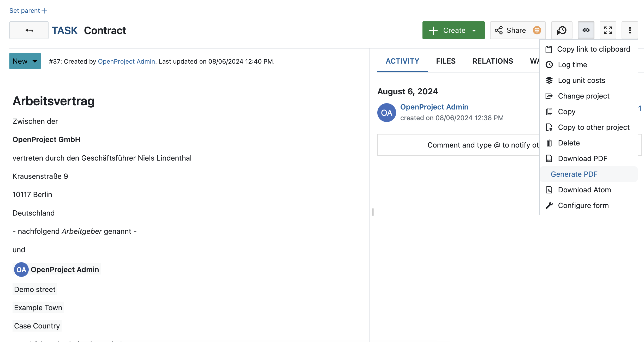Click the ACTIVITY tab label

pos(402,61)
